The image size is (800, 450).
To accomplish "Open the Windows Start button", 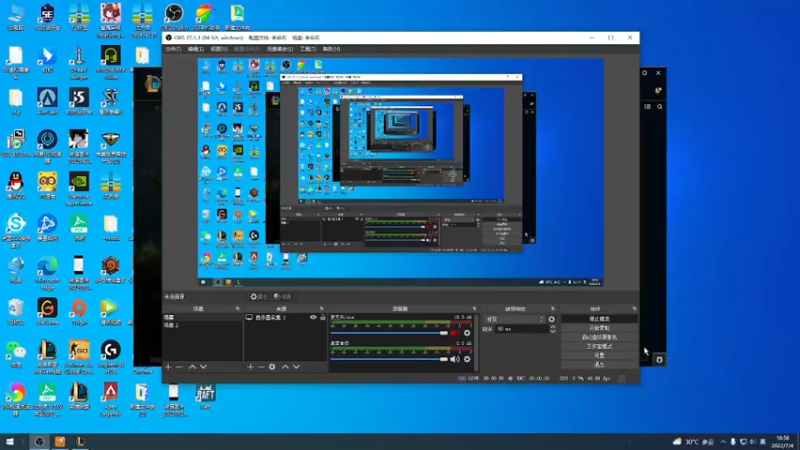I will (10, 441).
